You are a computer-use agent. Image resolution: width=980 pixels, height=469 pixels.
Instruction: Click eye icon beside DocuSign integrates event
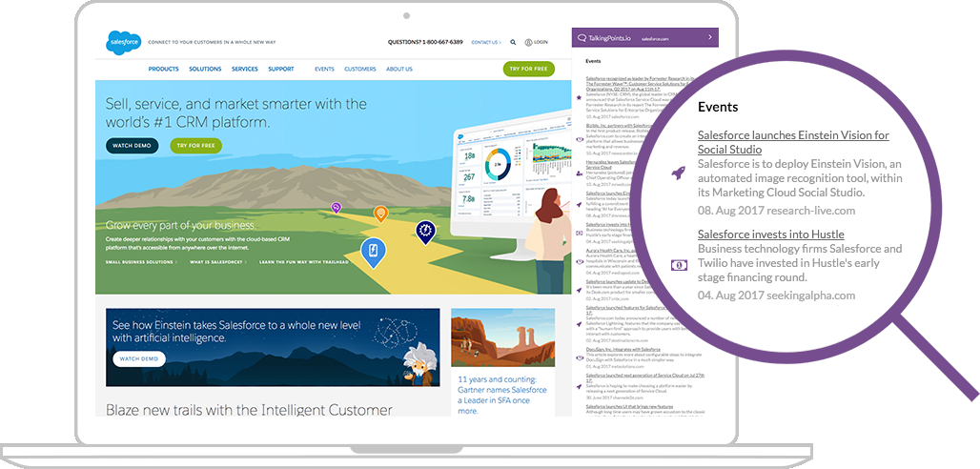click(x=580, y=357)
